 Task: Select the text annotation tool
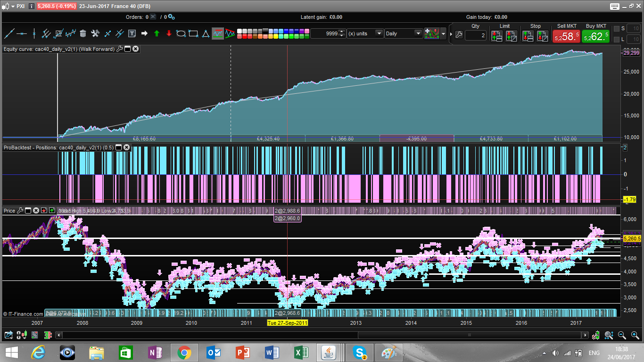[x=132, y=33]
